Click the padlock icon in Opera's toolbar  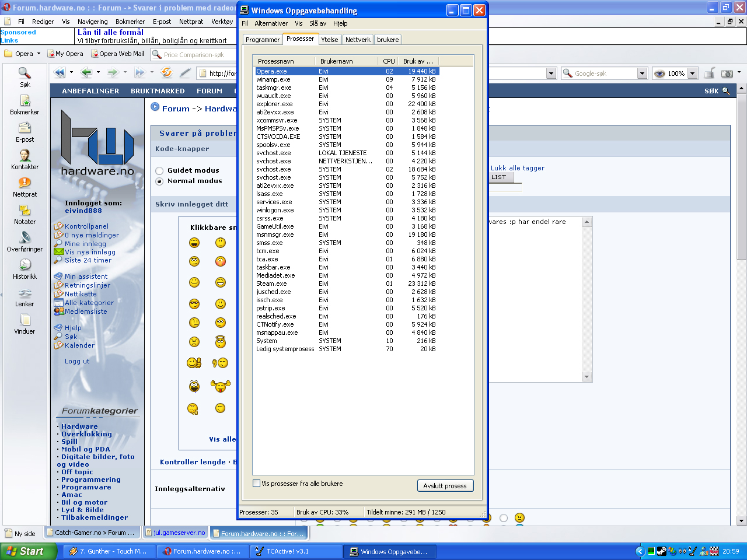pos(709,73)
